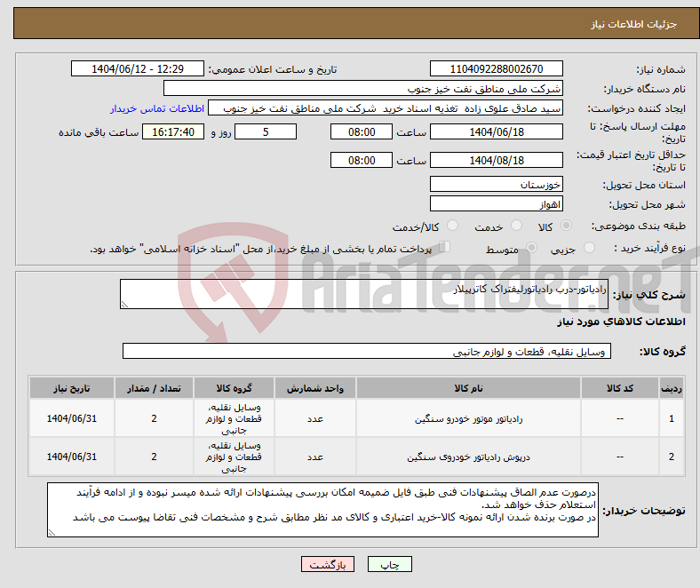
Task: Toggle the Islamic treasury payment checkbox
Action: tap(445, 247)
